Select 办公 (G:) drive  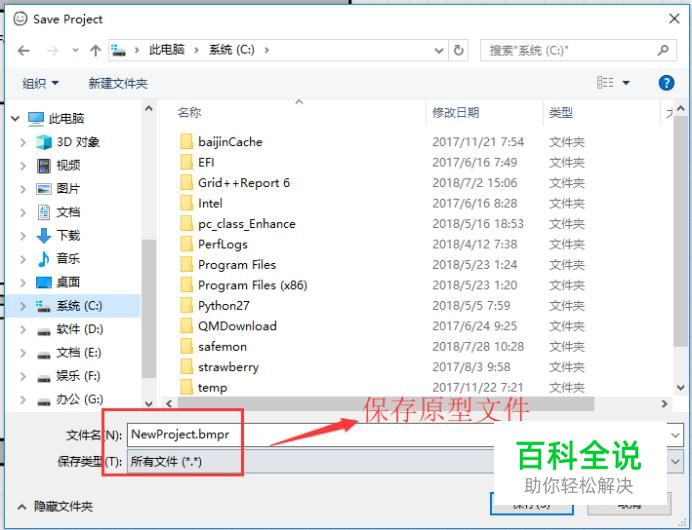coord(80,399)
